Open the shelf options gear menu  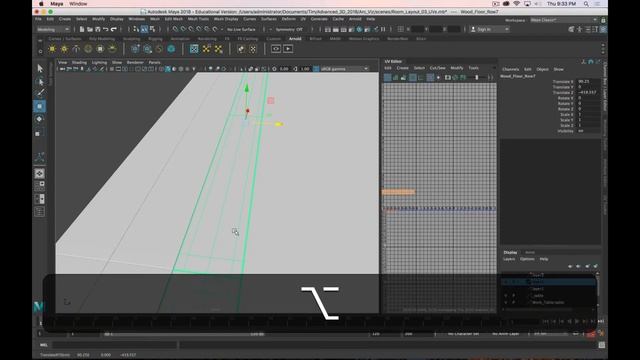click(40, 51)
